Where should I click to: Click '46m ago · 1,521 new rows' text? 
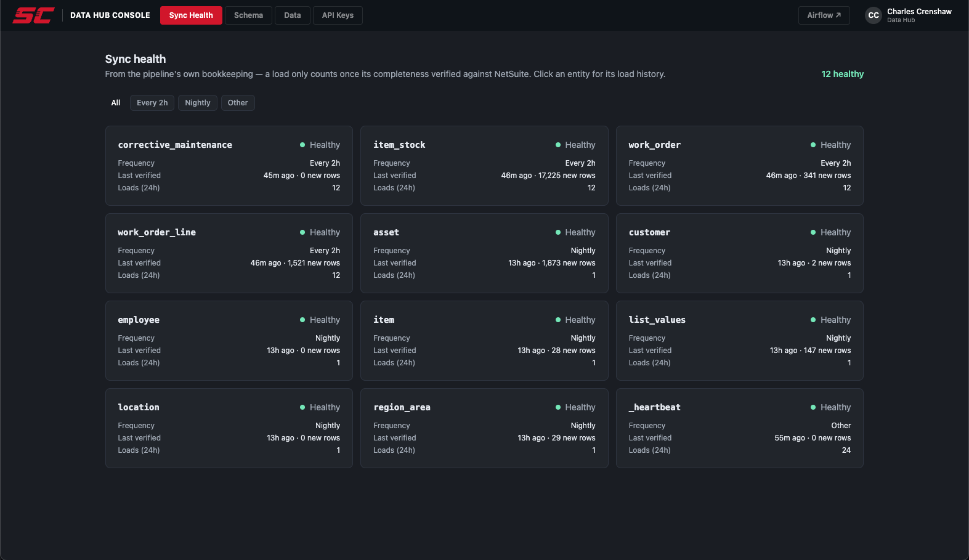coord(295,263)
